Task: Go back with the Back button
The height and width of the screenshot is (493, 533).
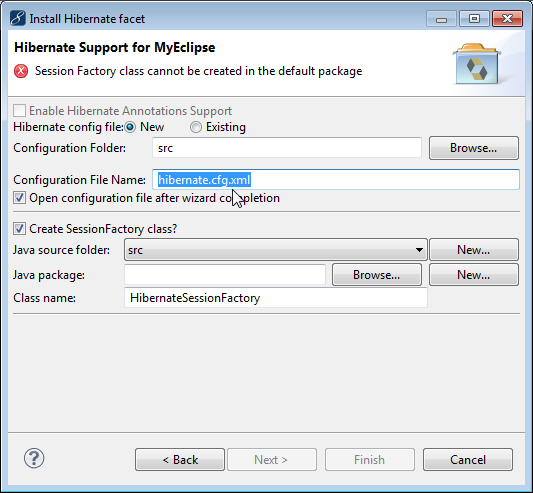Action: point(180,460)
